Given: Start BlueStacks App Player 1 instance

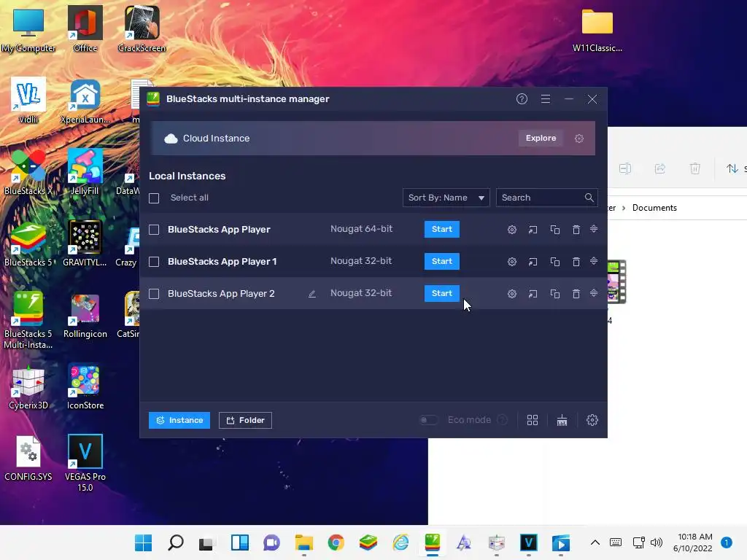Looking at the screenshot, I should pos(441,261).
